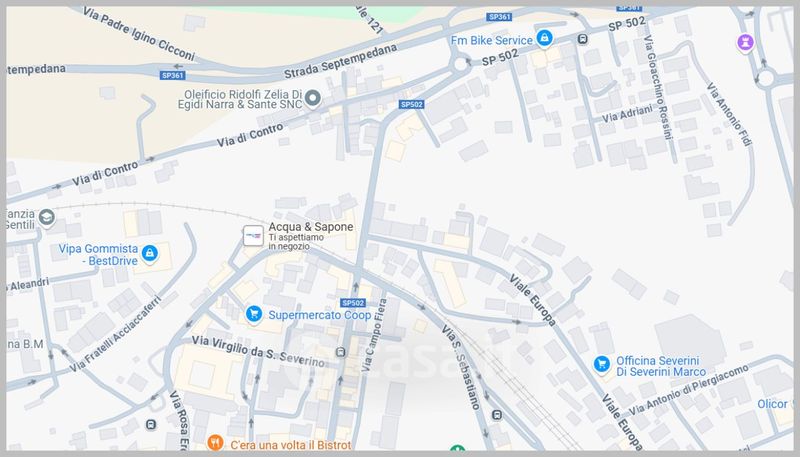Screen dimensions: 800x457
Task: Click bus stop icon near SP 502 roundabout
Action: (x=582, y=39)
